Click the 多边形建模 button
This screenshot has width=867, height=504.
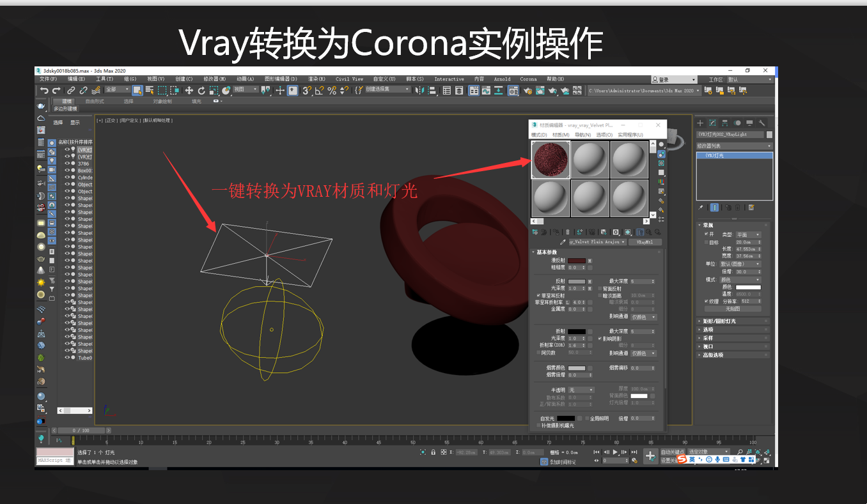pyautogui.click(x=65, y=109)
